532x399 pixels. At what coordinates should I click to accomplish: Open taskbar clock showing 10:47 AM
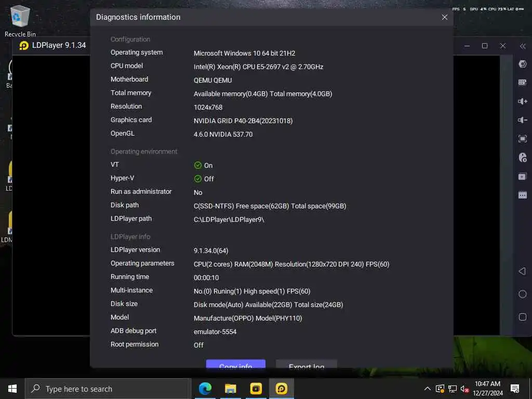(487, 389)
